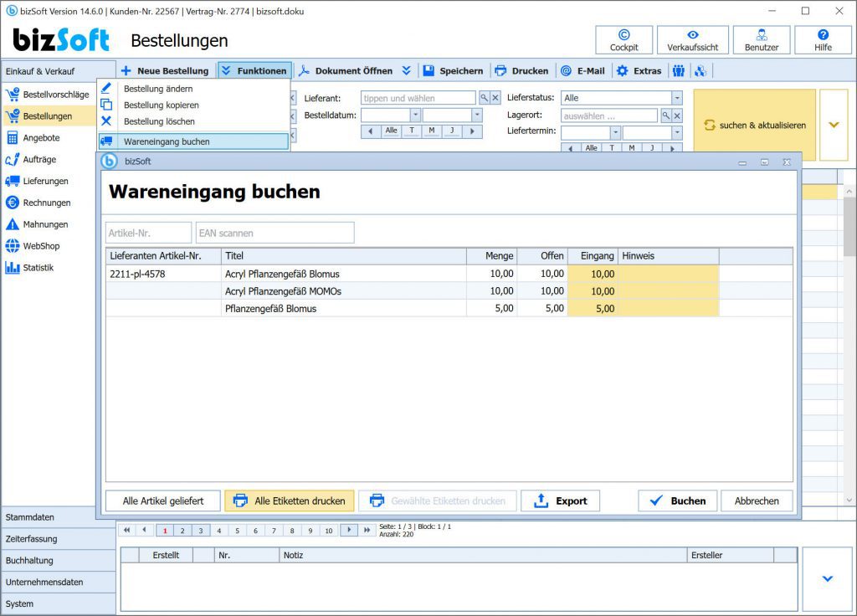857x616 pixels.
Task: Choose Bestellung kopieren from the menu
Action: [162, 105]
